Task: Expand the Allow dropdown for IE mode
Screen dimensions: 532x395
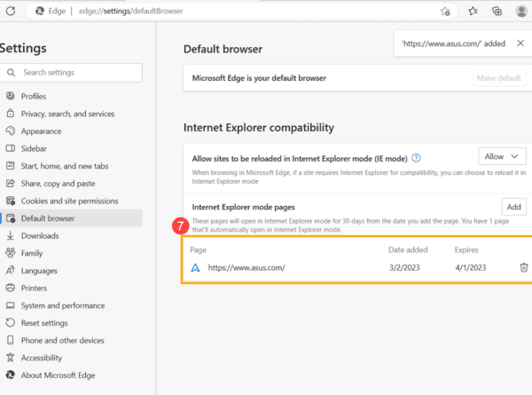Action: coord(502,156)
